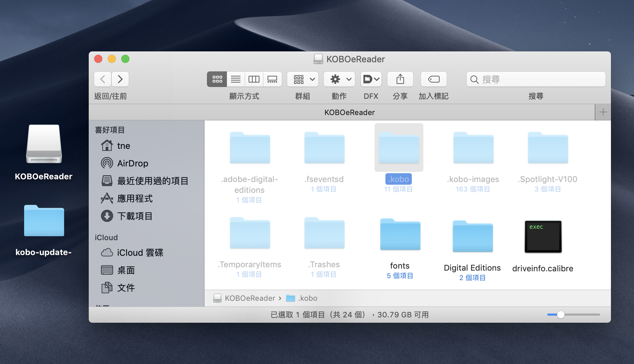The height and width of the screenshot is (364, 634).
Task: Switch to list view mode
Action: tap(236, 79)
